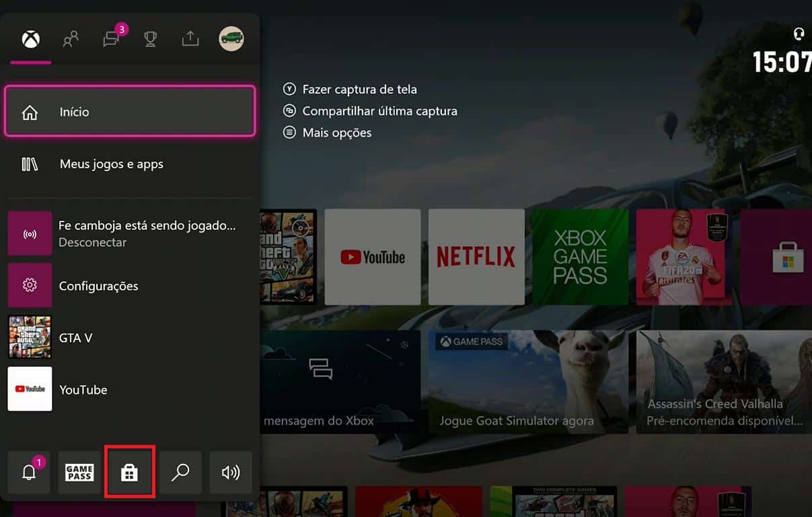Viewport: 812px width, 517px height.
Task: Launch GTA V from recent list
Action: pyautogui.click(x=130, y=337)
